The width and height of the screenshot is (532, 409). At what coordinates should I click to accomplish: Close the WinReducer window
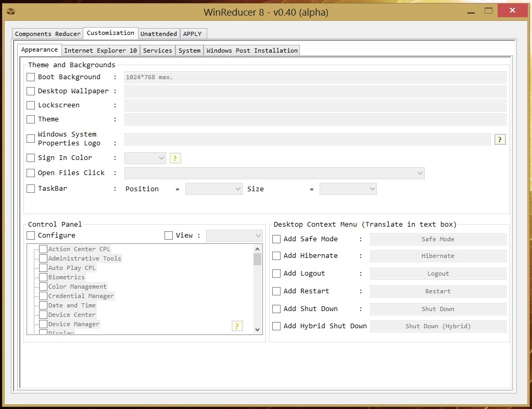click(x=512, y=10)
